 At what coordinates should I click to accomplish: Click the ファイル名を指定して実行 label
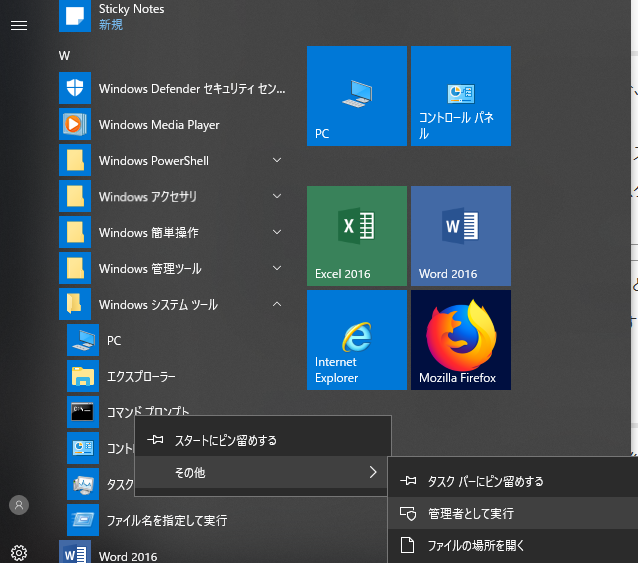167,520
